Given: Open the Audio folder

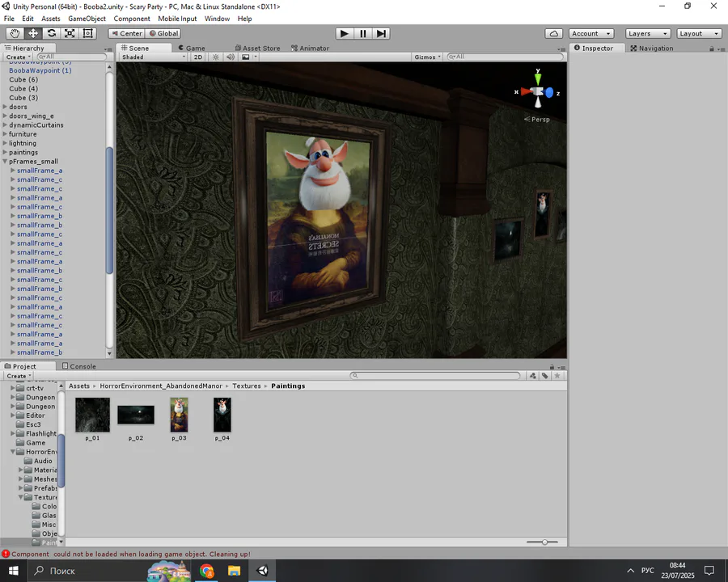Looking at the screenshot, I should pos(39,461).
